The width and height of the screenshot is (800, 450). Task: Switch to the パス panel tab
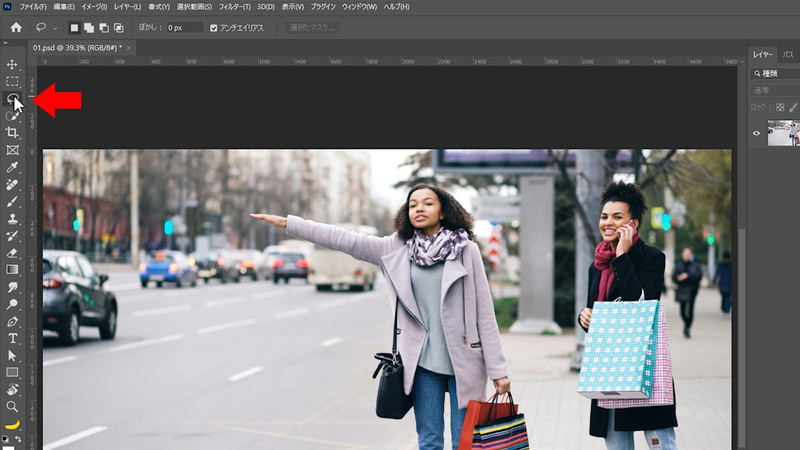tap(788, 55)
